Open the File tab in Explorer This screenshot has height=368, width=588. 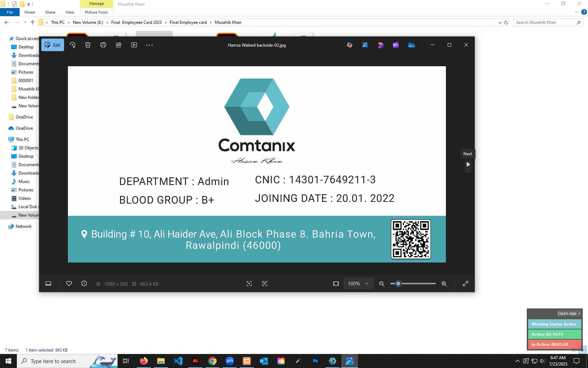(x=10, y=12)
